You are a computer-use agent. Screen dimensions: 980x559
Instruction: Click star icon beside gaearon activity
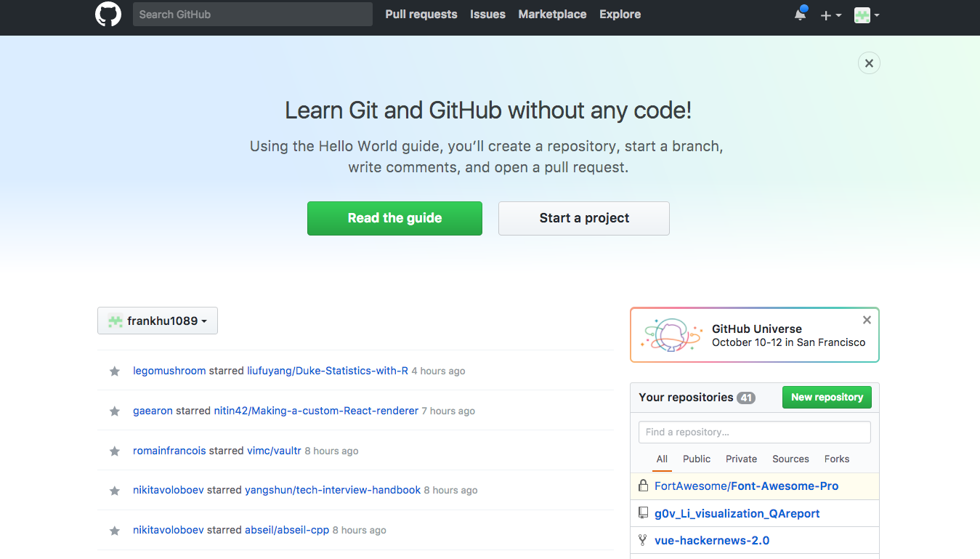tap(114, 411)
